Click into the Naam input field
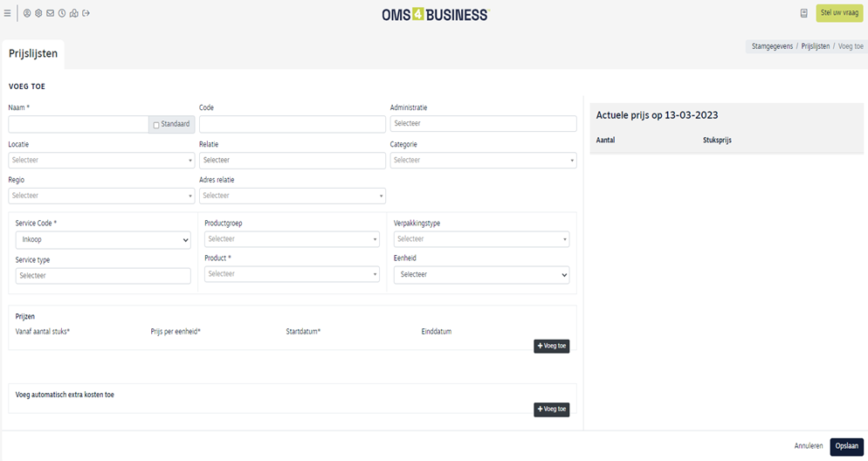This screenshot has height=461, width=868. pos(79,125)
